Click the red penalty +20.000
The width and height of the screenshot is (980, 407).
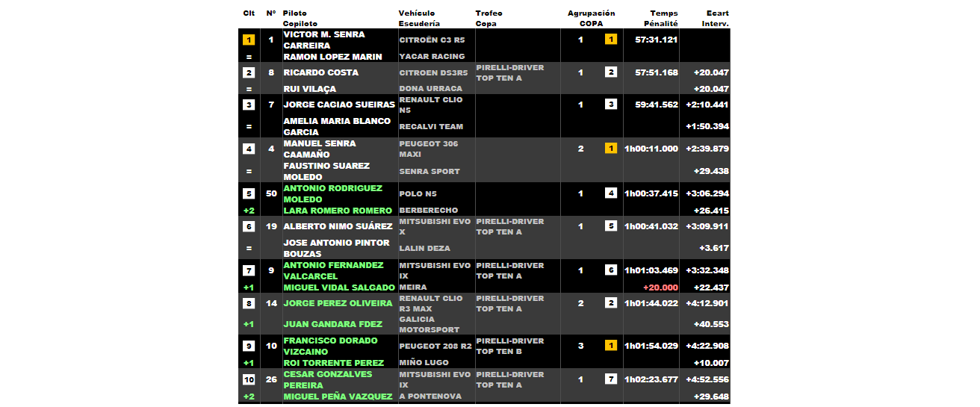(661, 288)
